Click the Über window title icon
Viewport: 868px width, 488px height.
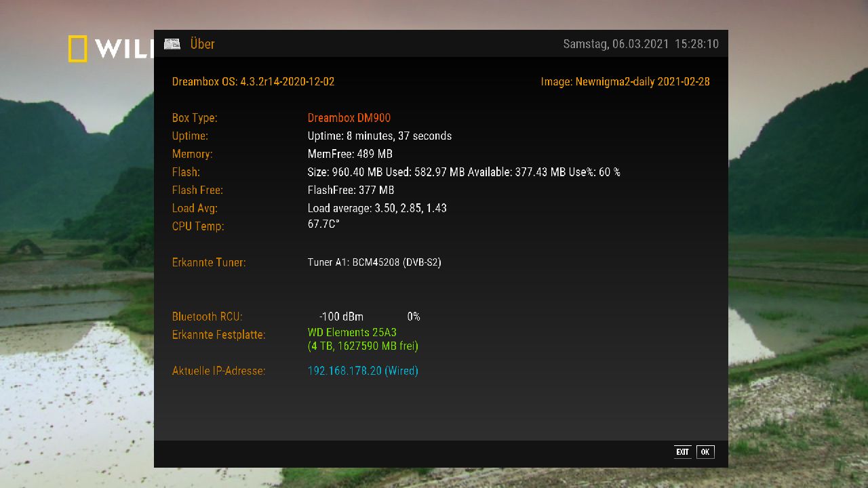172,44
